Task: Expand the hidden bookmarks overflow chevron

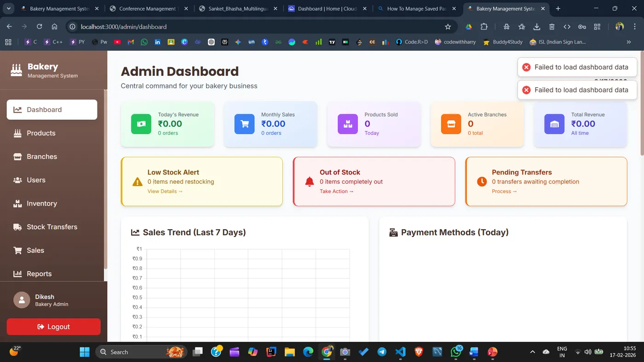Action: pos(629,42)
